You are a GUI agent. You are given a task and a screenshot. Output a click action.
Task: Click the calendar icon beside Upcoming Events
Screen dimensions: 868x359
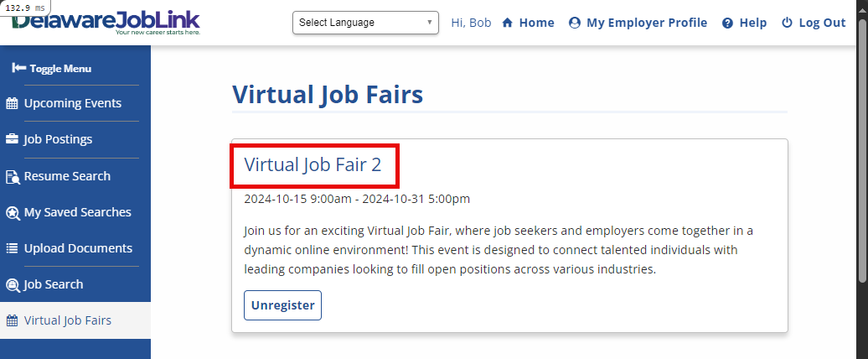pos(13,104)
